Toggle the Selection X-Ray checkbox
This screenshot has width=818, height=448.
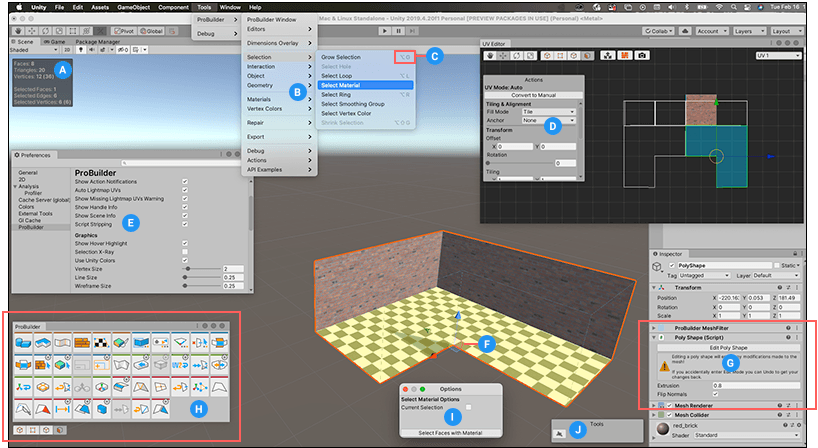tap(186, 252)
